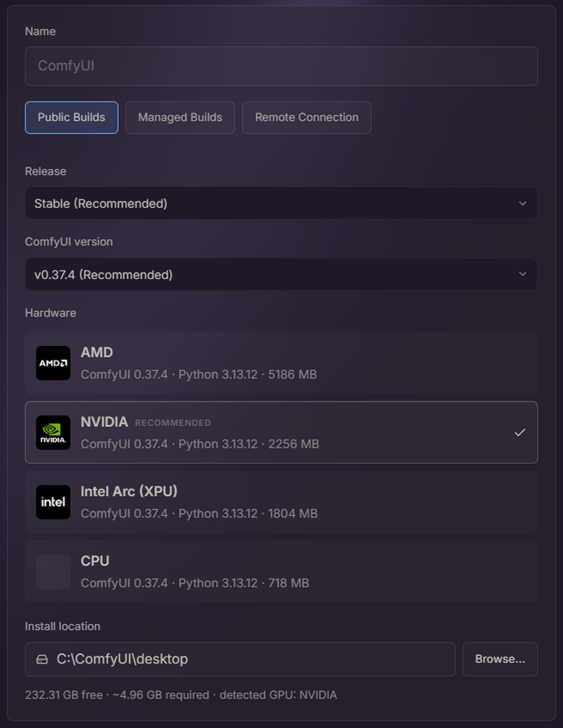The image size is (563, 728).
Task: Click the RECOMMENDED badge next to NVIDIA
Action: coord(173,423)
